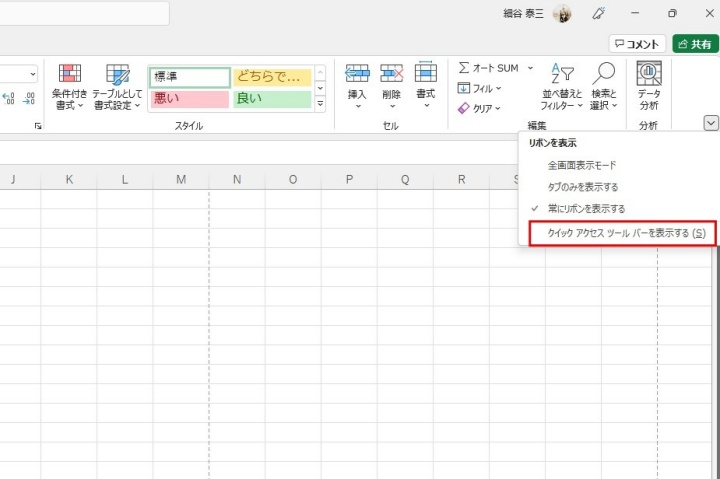This screenshot has height=479, width=720.
Task: Open the Ribbon Display Options chevron
Action: [x=710, y=123]
